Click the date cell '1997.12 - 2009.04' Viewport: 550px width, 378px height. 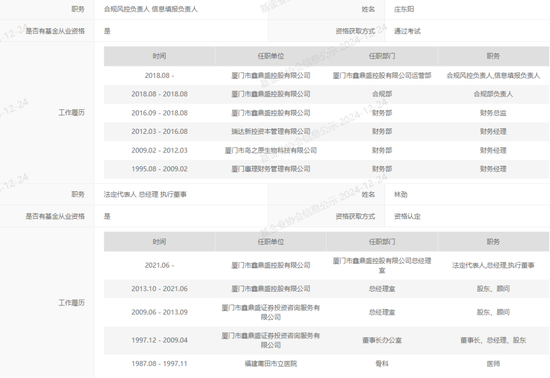[x=159, y=340]
